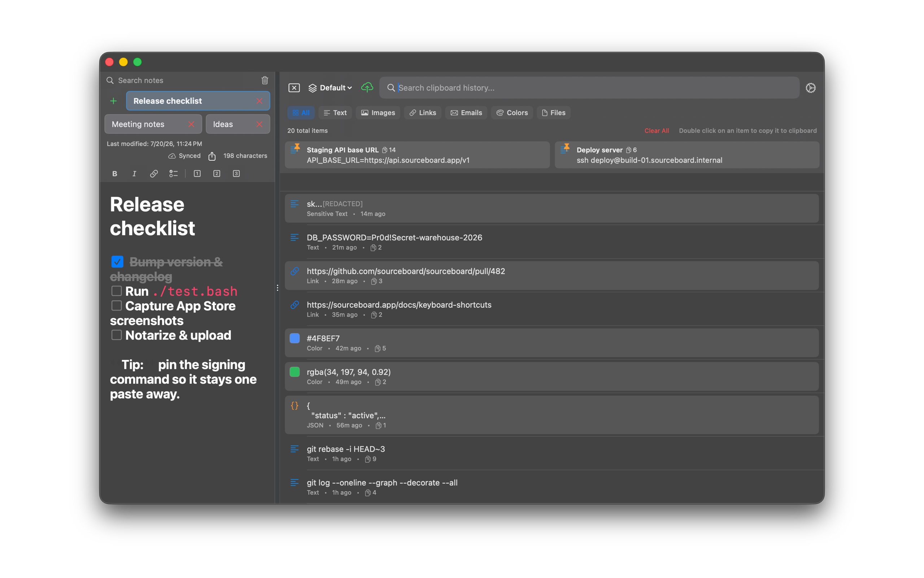Select the Links filter tab
The width and height of the screenshot is (924, 578).
click(x=423, y=113)
